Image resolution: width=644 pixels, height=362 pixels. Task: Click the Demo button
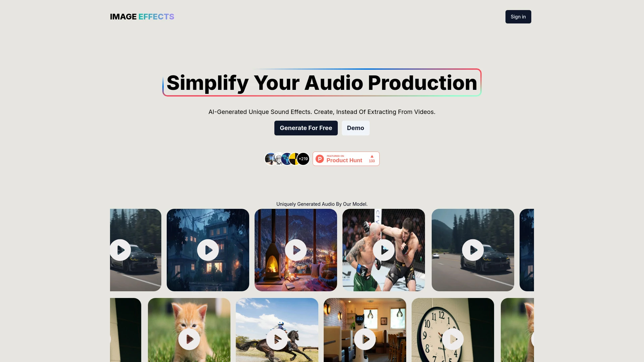pyautogui.click(x=356, y=128)
